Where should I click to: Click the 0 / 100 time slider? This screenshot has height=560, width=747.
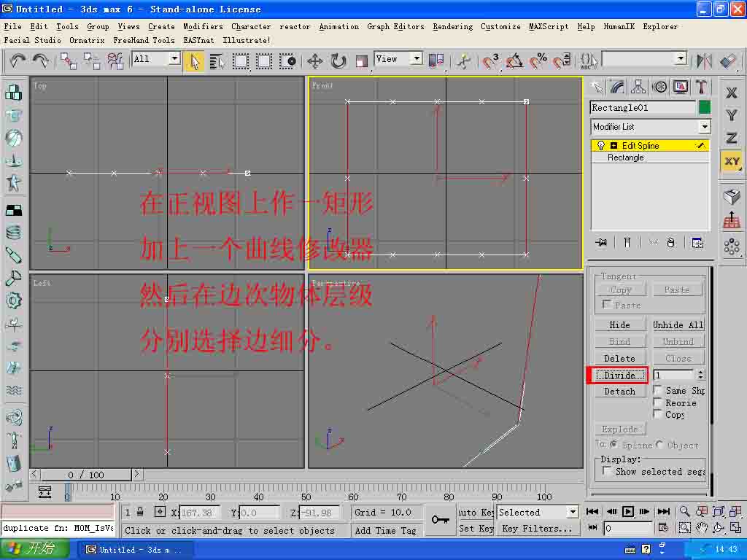[x=86, y=474]
